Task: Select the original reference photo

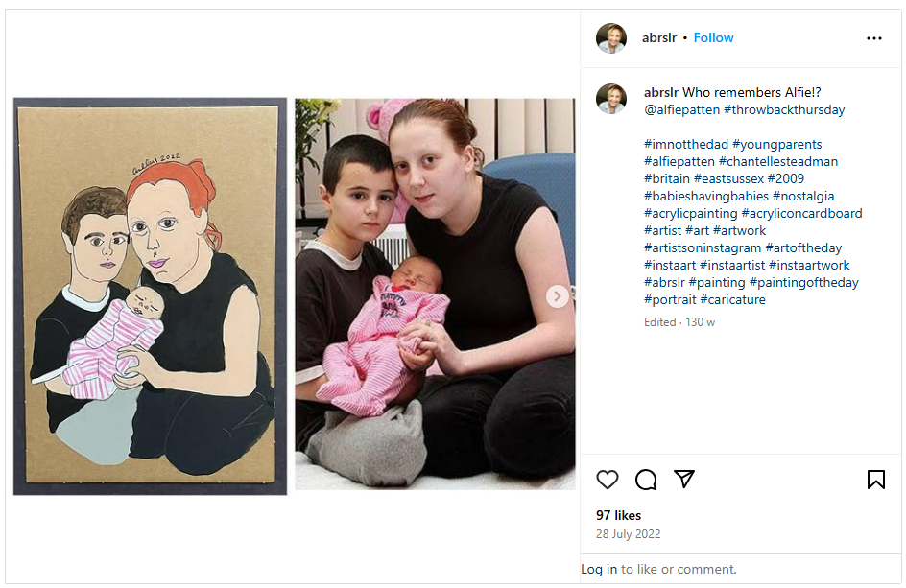Action: (x=435, y=294)
